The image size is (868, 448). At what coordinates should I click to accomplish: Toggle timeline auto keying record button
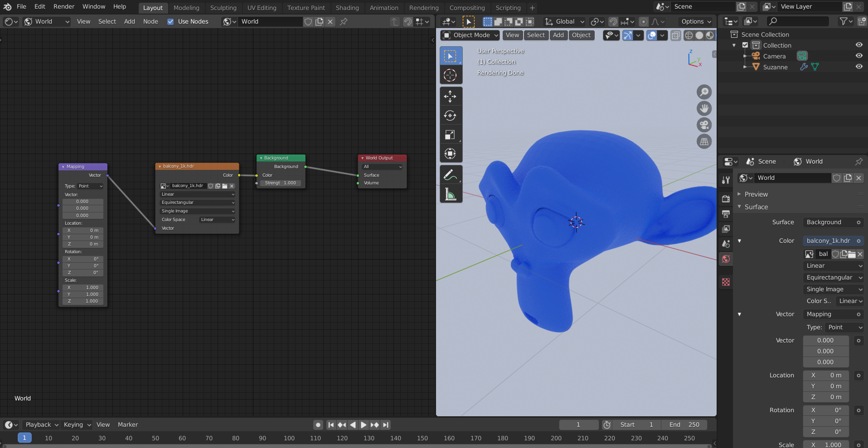point(318,425)
